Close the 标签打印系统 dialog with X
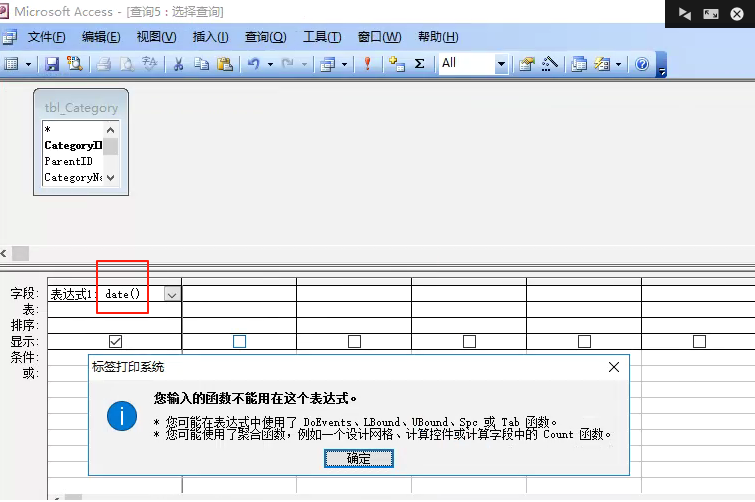Image resolution: width=755 pixels, height=502 pixels. [x=614, y=367]
